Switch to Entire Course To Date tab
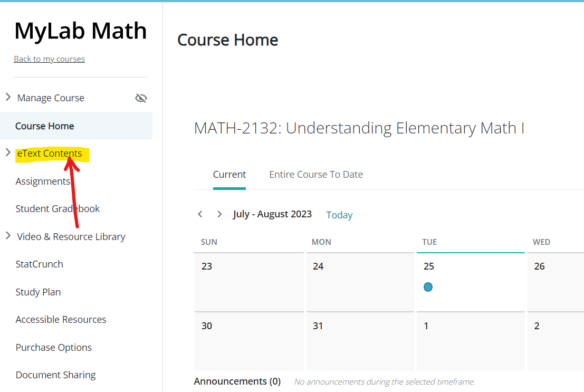The width and height of the screenshot is (584, 392). tap(316, 175)
